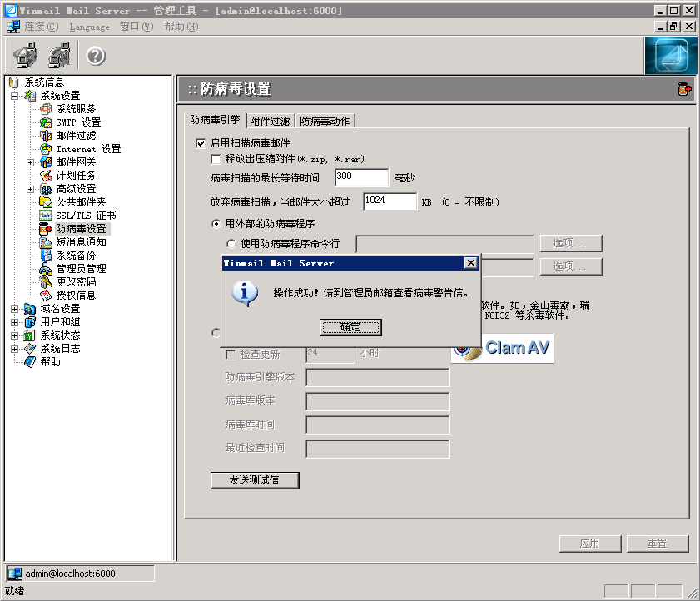Image resolution: width=700 pixels, height=601 pixels.
Task: Select 系统备份 in the sidebar
Action: 75,256
